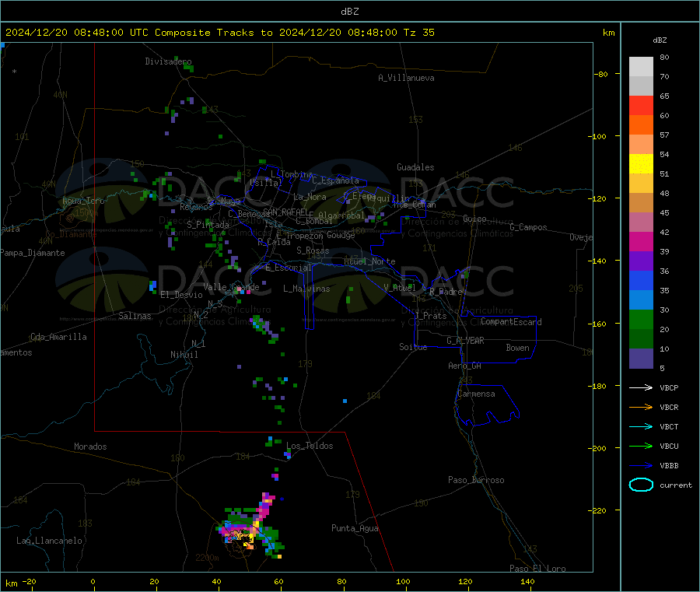Click the Los_Toldos map label

(310, 446)
